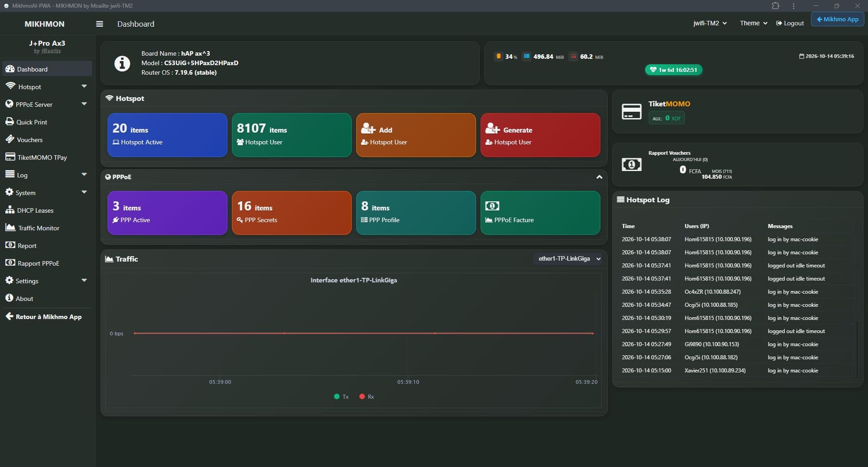Image resolution: width=868 pixels, height=467 pixels.
Task: Click the board info circle icon
Action: 122,63
